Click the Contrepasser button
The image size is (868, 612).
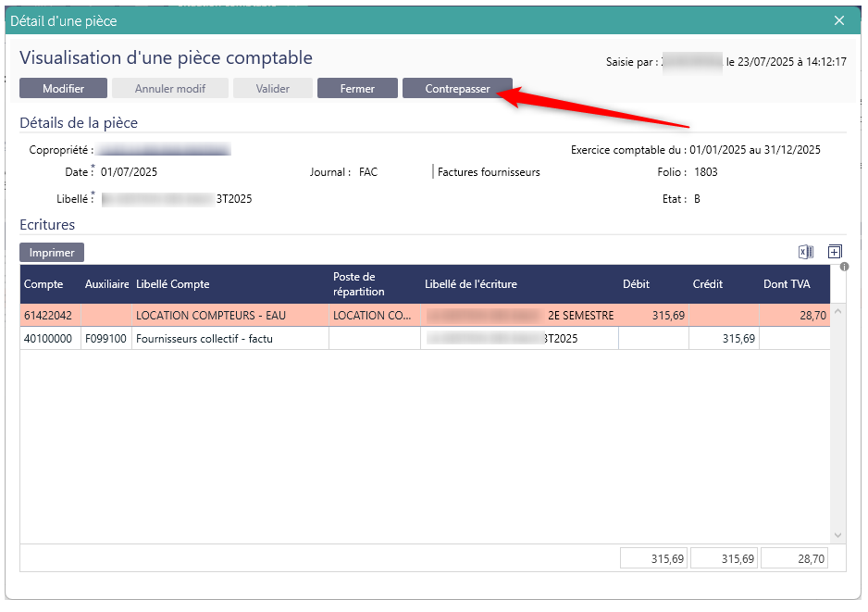click(457, 89)
